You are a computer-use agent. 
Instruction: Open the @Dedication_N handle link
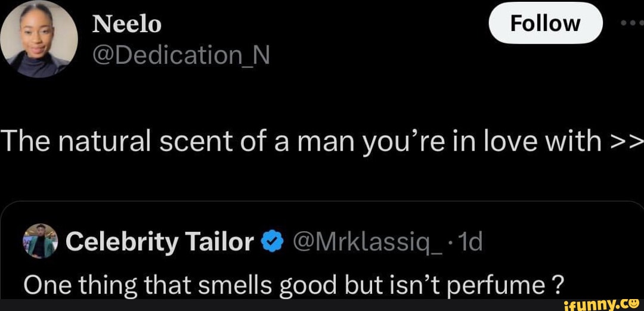click(181, 55)
